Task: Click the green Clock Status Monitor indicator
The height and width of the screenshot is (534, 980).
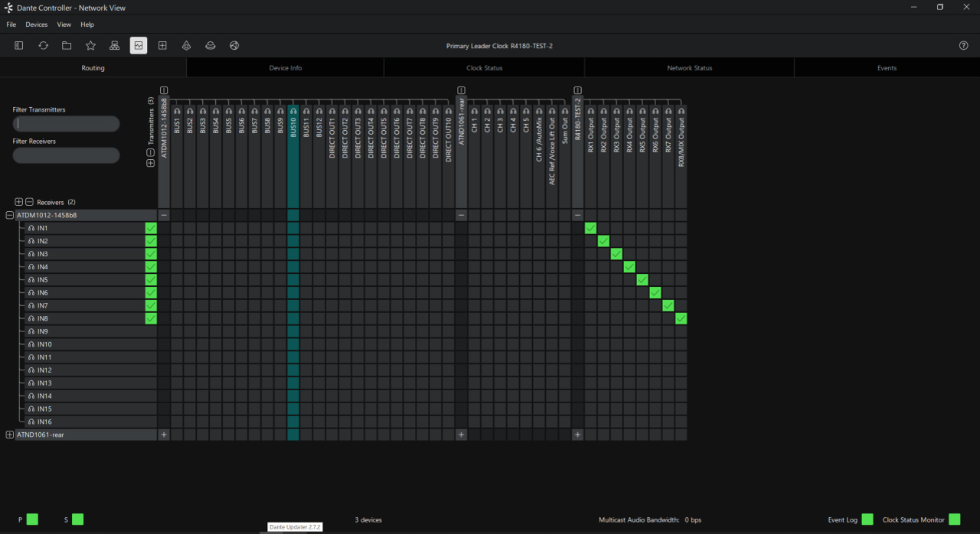Action: 954,519
